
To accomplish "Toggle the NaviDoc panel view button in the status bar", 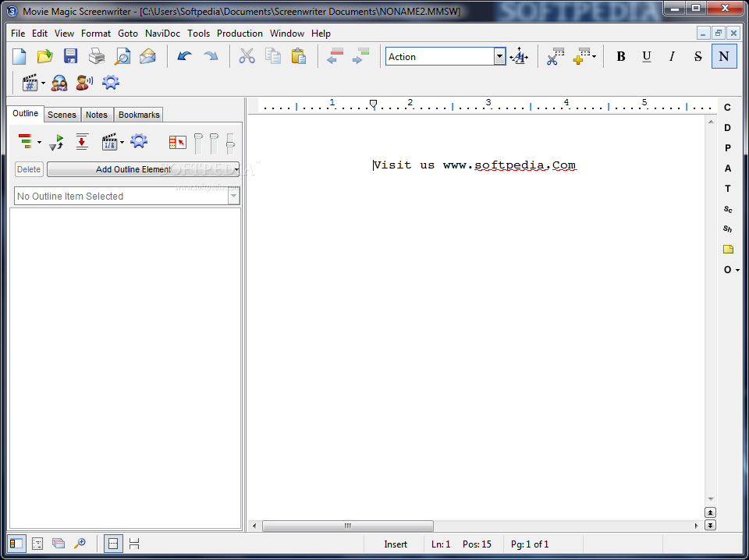I will click(16, 544).
